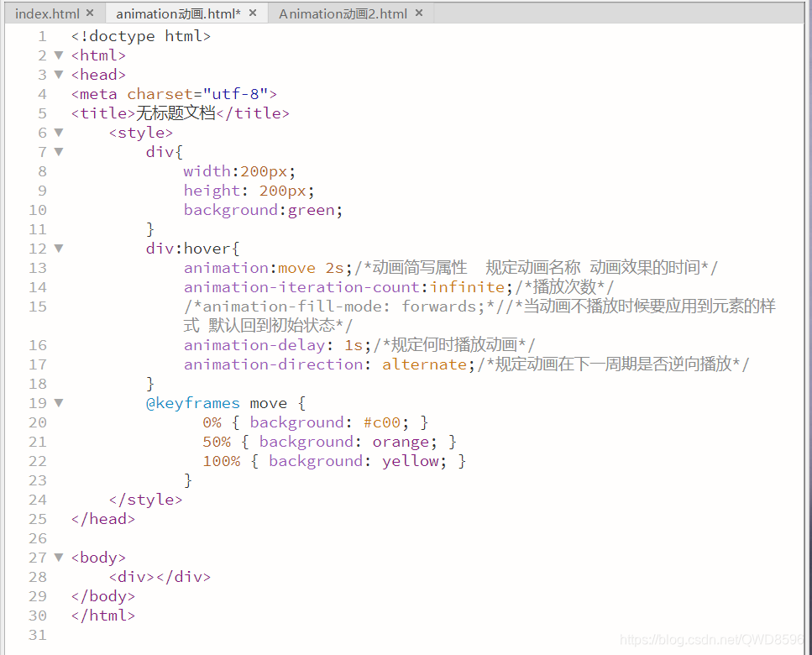Click the title text 无标题文档
The image size is (812, 655).
pos(175,113)
